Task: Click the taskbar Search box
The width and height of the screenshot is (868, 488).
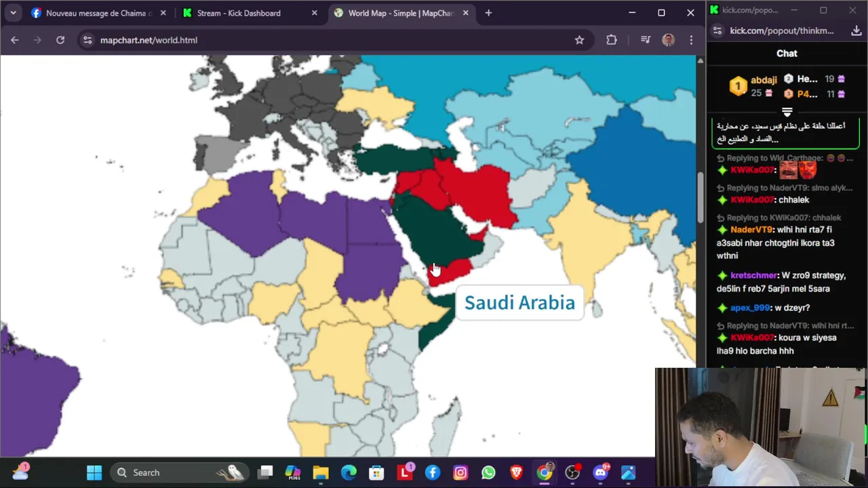Action: click(178, 472)
